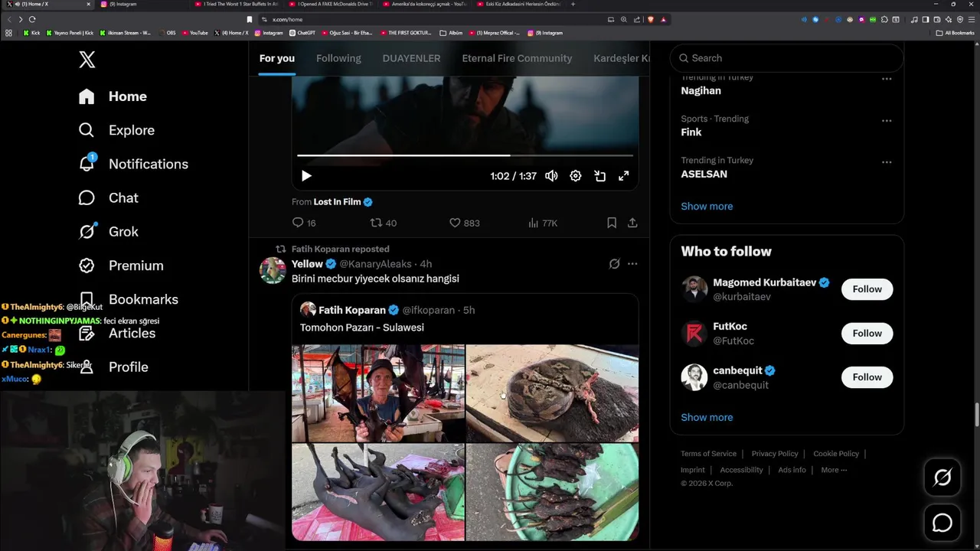Open Brave Shields lion icon
The image size is (980, 551).
coord(650,19)
